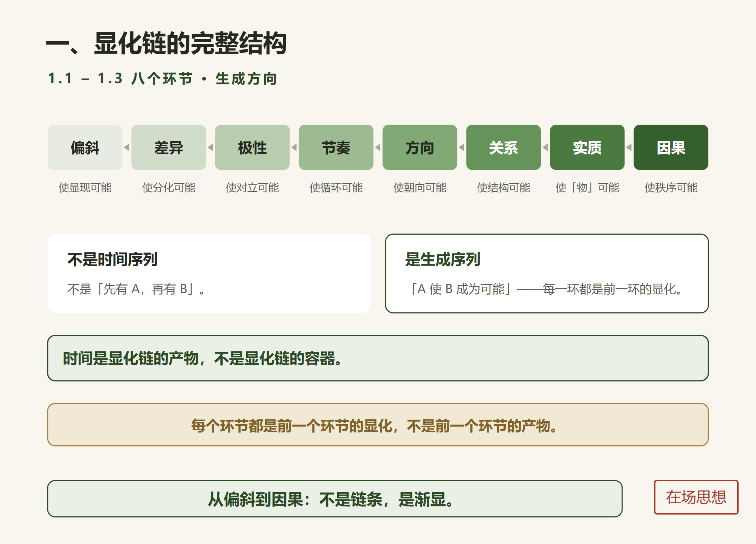Click the arrow between 差异 and 极性
The image size is (756, 544).
211,147
